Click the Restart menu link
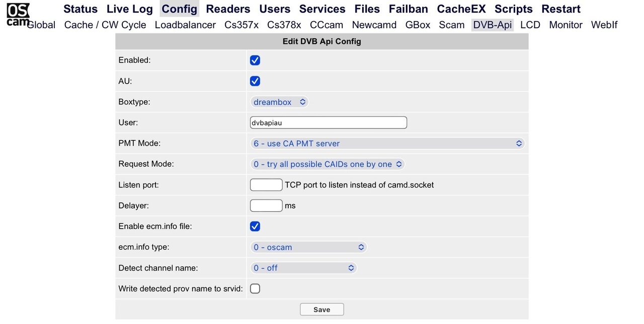This screenshot has width=644, height=324. tap(561, 9)
